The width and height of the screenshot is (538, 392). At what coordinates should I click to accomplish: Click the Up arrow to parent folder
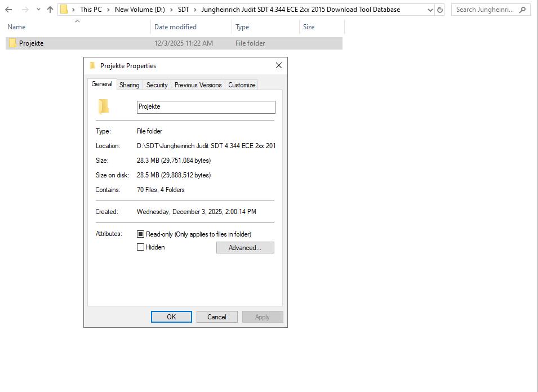[x=50, y=9]
